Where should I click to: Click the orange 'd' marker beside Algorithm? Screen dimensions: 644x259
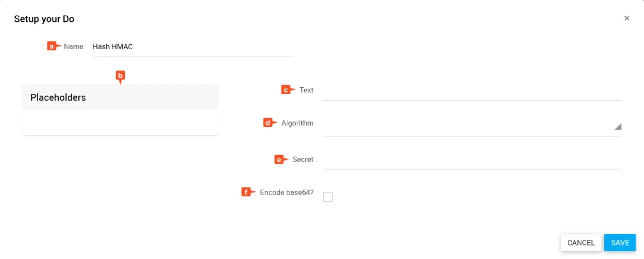click(269, 123)
